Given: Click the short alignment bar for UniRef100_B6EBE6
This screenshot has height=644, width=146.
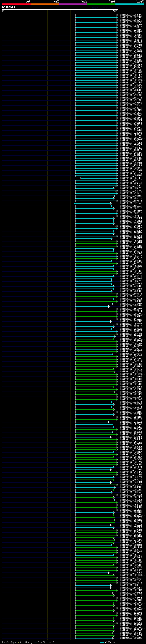Looking at the screenshot, I should pos(99,178).
